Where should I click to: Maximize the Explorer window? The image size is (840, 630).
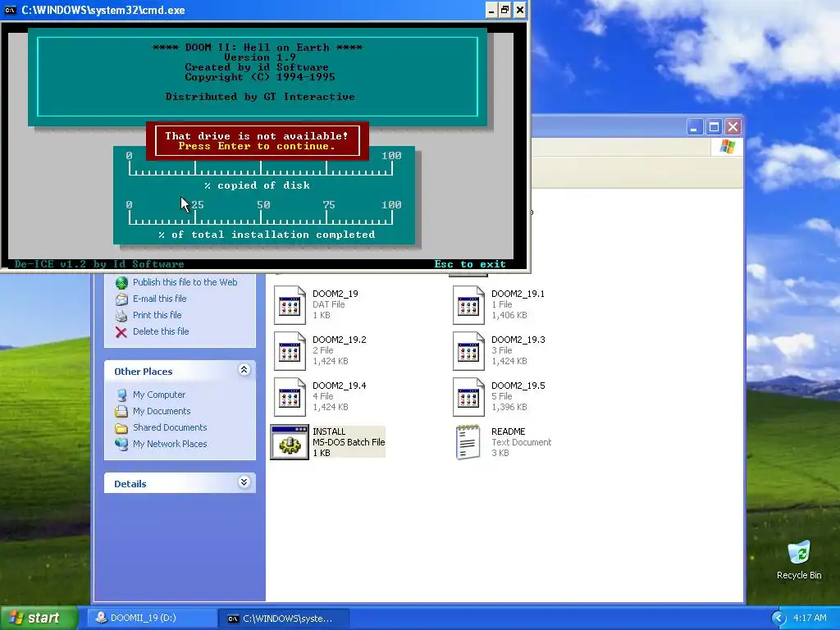[714, 127]
